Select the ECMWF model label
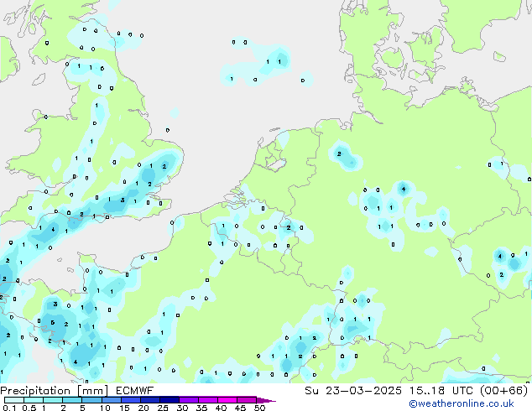 (135, 391)
